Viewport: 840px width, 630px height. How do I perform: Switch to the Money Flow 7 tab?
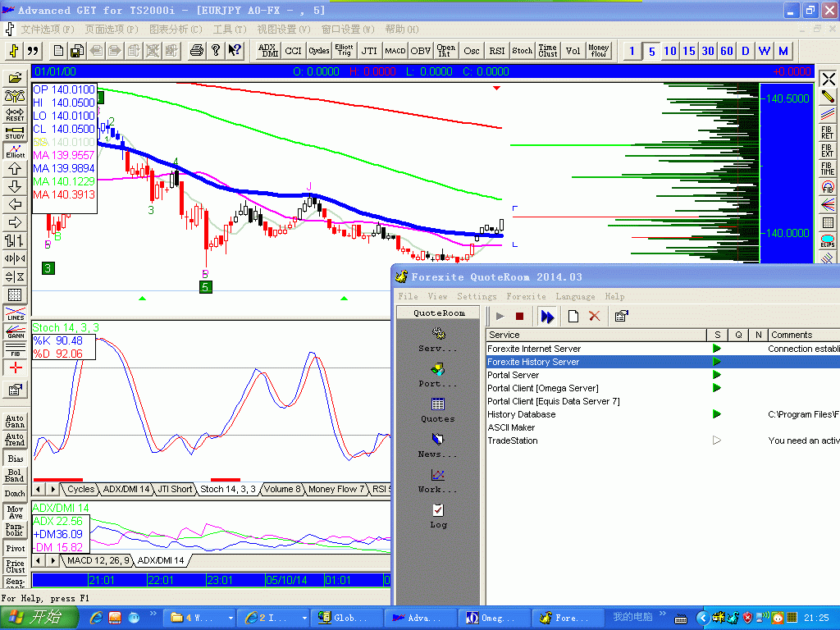[336, 489]
